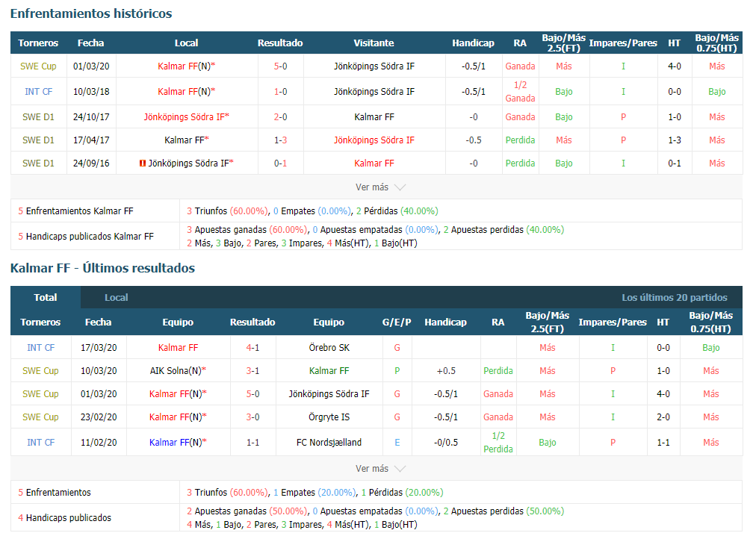Open visiting Jönköpings Södra IF dated 17/04/17

pos(374,140)
